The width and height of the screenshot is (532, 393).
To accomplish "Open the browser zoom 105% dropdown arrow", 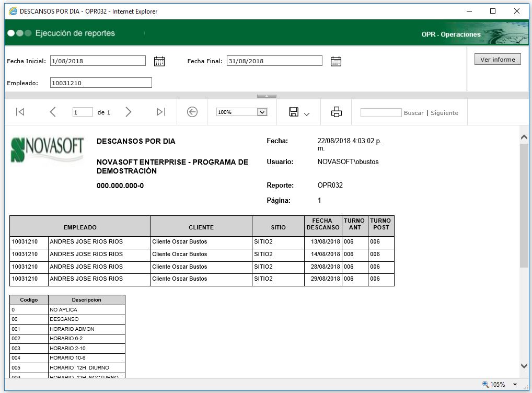I will 515,385.
